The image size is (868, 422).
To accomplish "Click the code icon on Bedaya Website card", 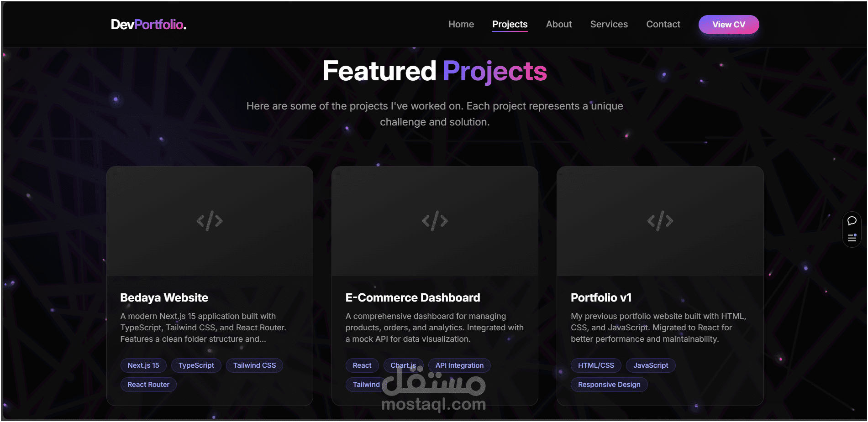I will coord(210,221).
